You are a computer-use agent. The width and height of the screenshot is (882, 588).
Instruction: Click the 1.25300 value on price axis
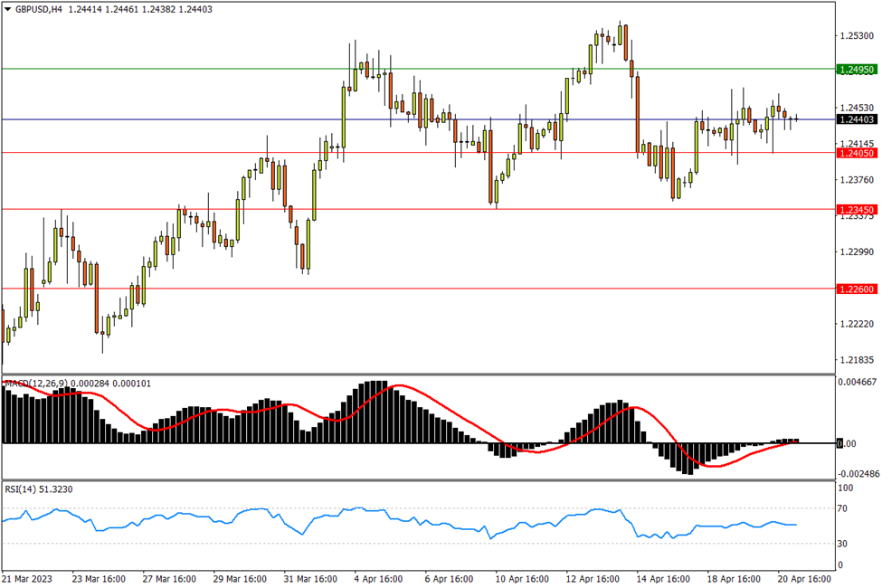coord(856,35)
